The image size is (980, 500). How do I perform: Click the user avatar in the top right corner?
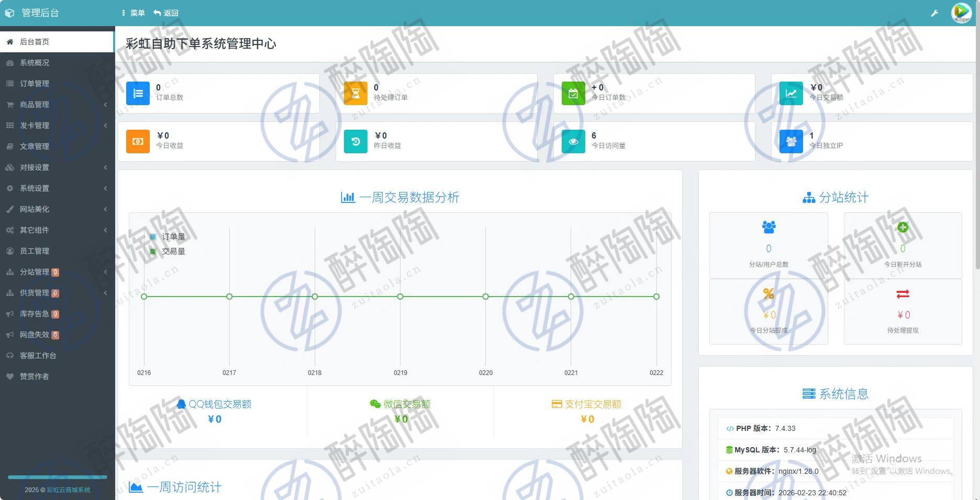point(962,13)
